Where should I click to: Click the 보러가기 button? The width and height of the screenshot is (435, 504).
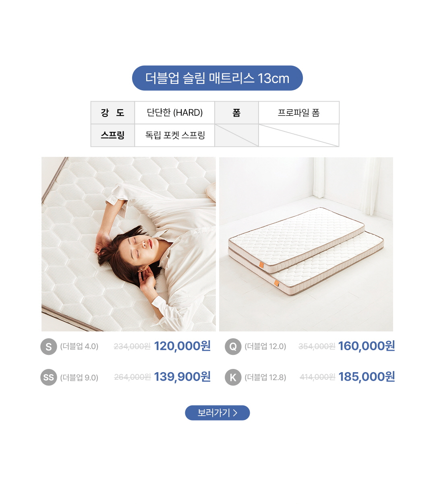(x=217, y=413)
